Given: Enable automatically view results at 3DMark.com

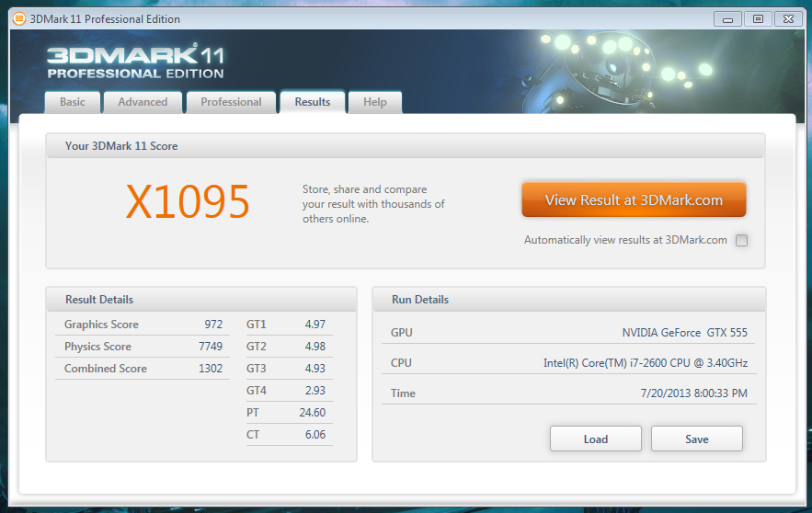Looking at the screenshot, I should coord(741,240).
